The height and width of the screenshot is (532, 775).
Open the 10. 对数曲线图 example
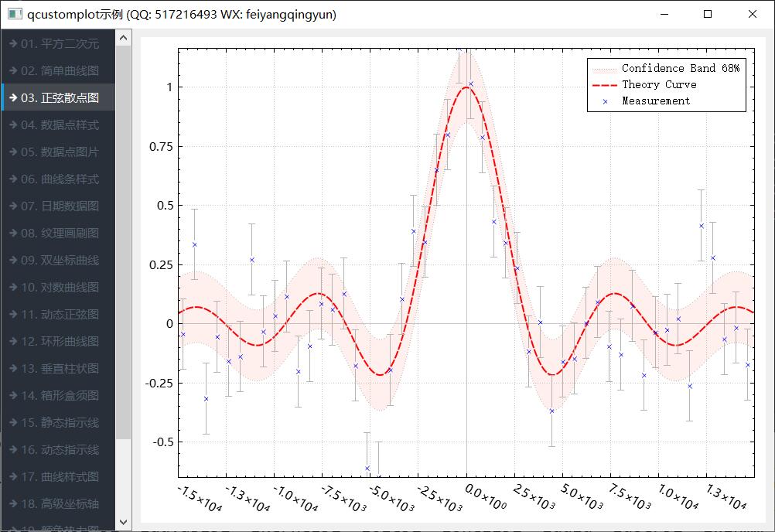pyautogui.click(x=60, y=288)
